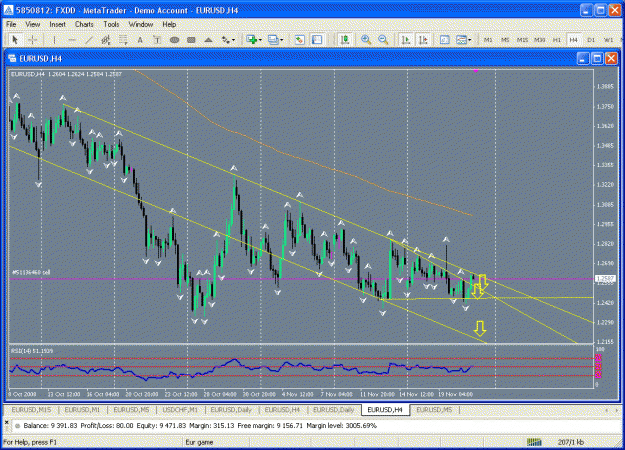625x450 pixels.
Task: Click the 1.2587 current price label
Action: pos(605,279)
